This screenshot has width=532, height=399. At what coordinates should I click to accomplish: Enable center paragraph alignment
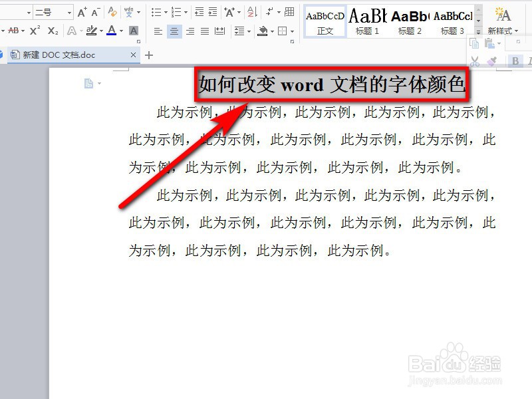[x=174, y=31]
